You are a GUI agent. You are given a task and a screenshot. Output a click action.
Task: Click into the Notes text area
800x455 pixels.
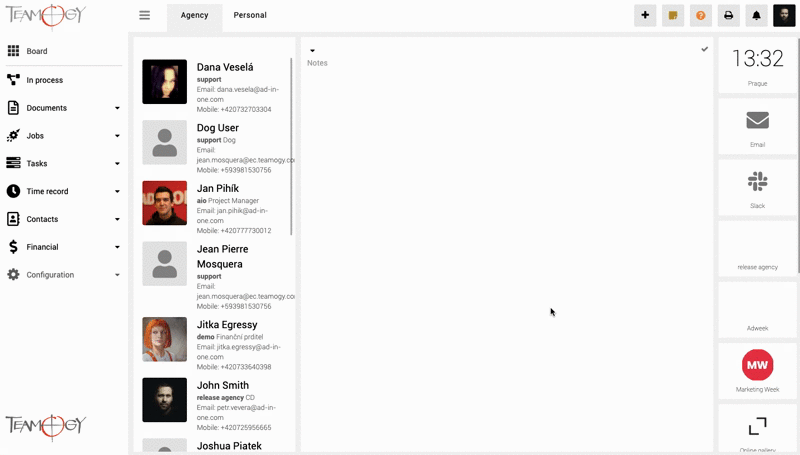click(x=506, y=255)
